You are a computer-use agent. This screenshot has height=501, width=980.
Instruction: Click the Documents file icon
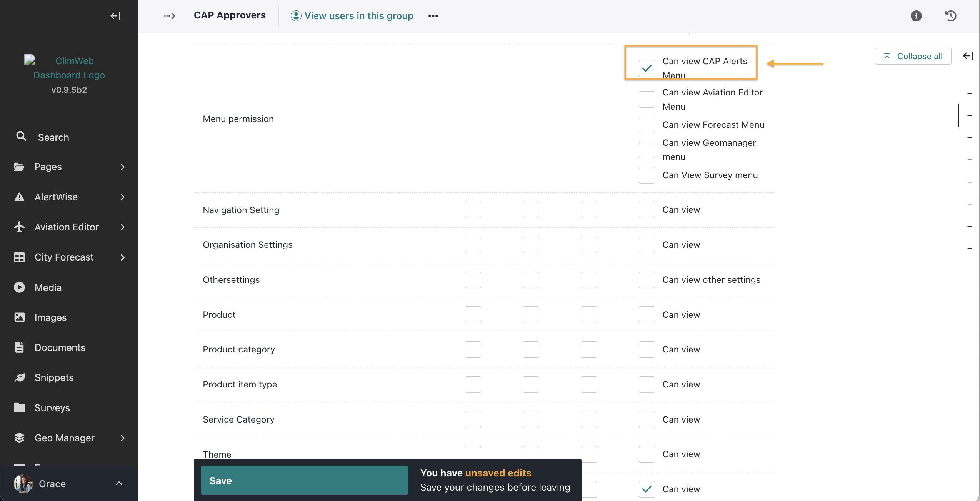point(19,347)
